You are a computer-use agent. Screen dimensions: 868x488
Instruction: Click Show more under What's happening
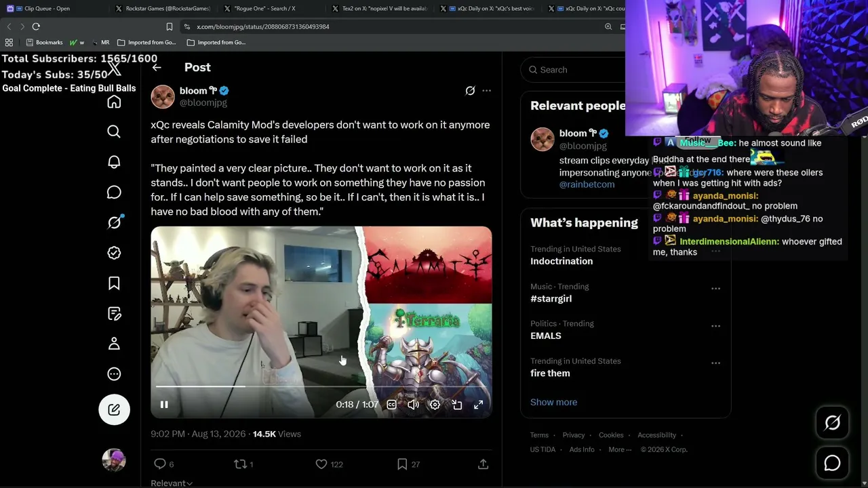553,402
